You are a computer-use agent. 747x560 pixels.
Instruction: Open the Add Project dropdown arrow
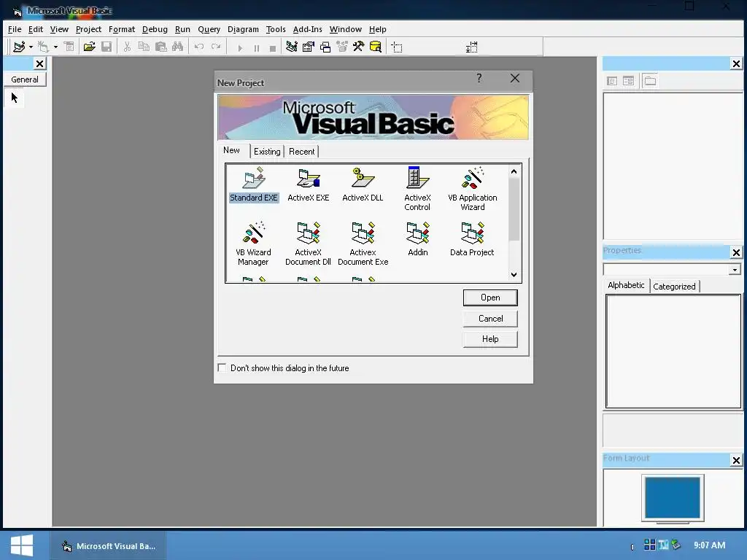click(31, 47)
